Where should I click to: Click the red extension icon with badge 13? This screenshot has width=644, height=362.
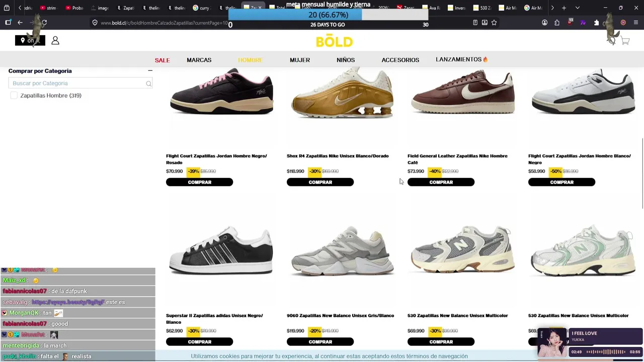coord(570,22)
